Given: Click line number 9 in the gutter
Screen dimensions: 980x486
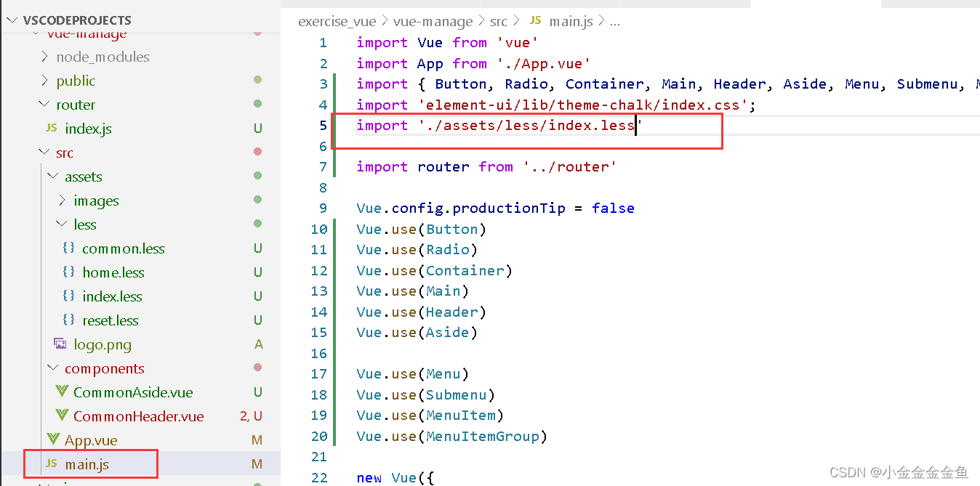Looking at the screenshot, I should [323, 208].
